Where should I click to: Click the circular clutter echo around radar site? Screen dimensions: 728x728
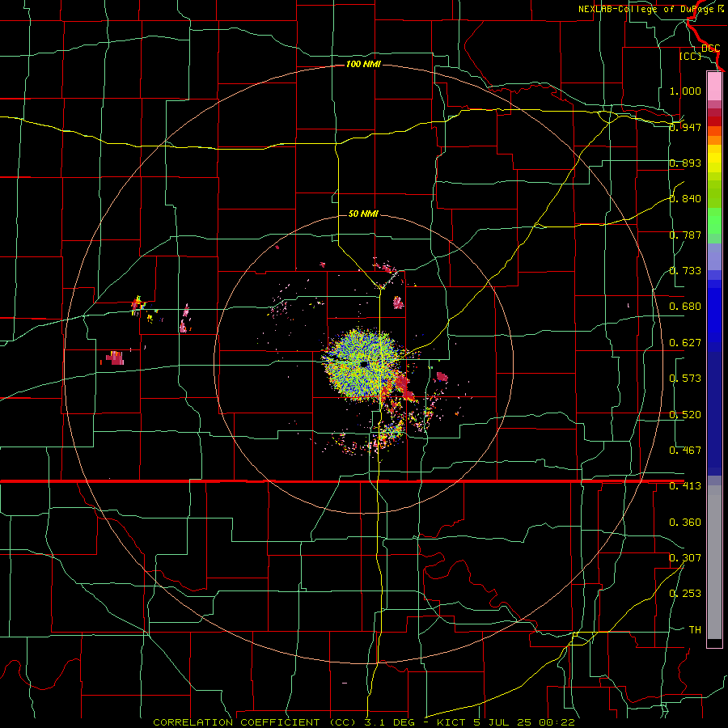(x=363, y=365)
